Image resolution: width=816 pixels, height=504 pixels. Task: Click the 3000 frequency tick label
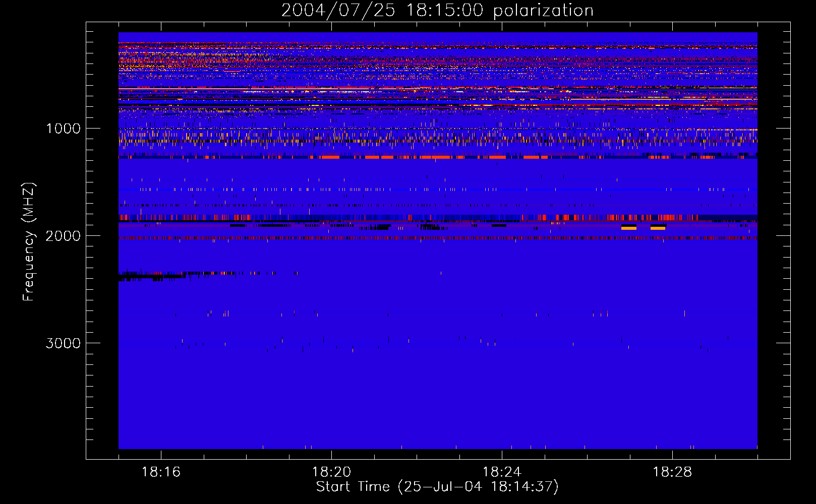point(63,343)
